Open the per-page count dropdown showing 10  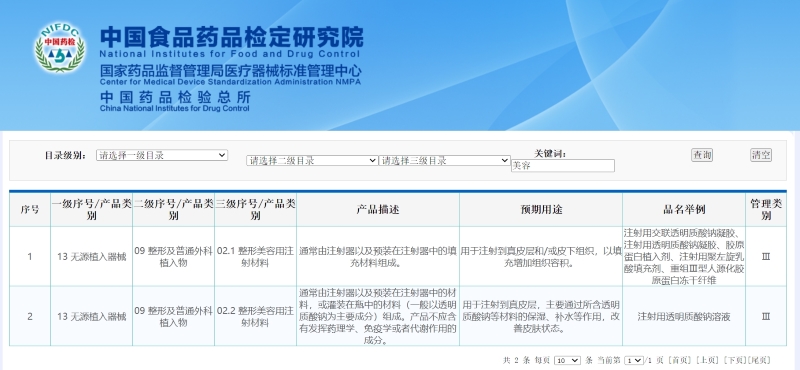[567, 360]
